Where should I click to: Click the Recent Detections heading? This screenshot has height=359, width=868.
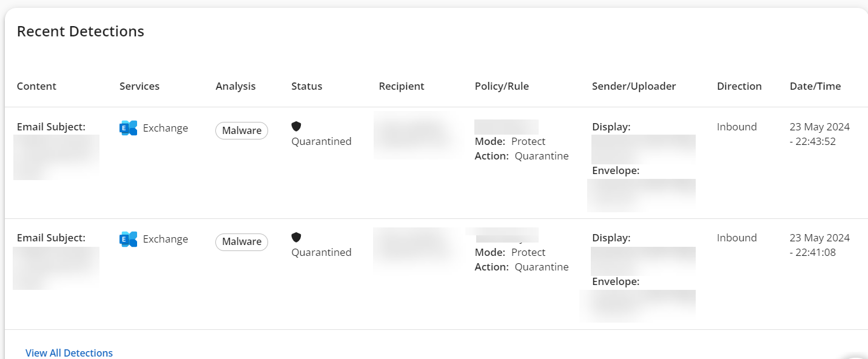(x=81, y=32)
